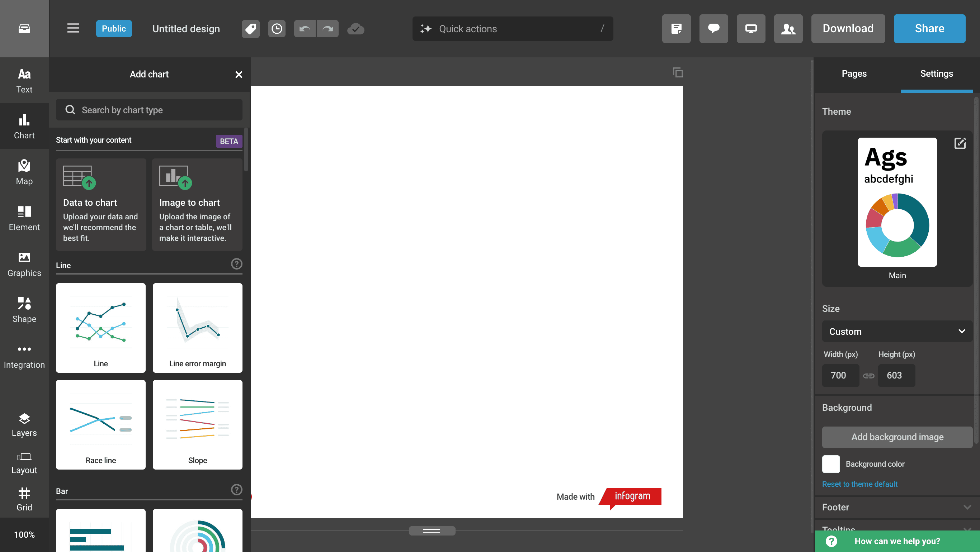The width and height of the screenshot is (980, 552).
Task: Close the Add chart panel
Action: (239, 75)
